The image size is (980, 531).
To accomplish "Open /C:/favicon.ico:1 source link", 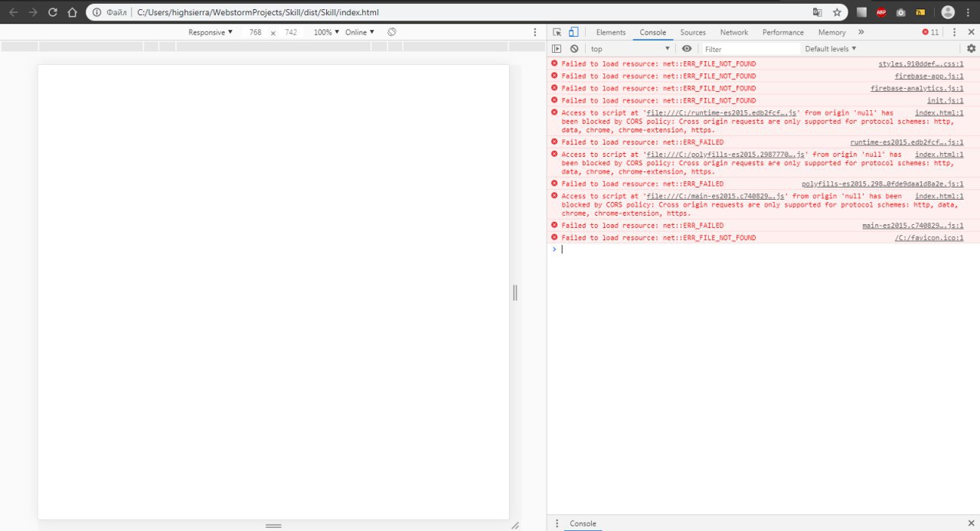I will pyautogui.click(x=929, y=238).
